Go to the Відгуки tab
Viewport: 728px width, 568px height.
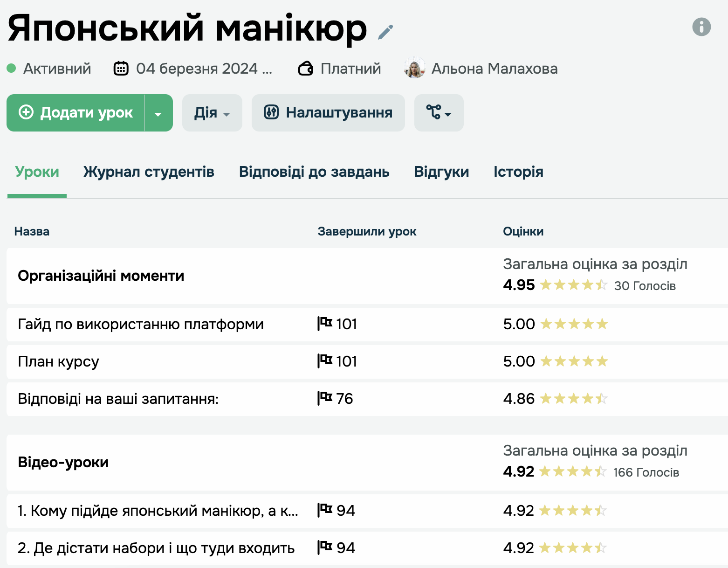pos(441,172)
